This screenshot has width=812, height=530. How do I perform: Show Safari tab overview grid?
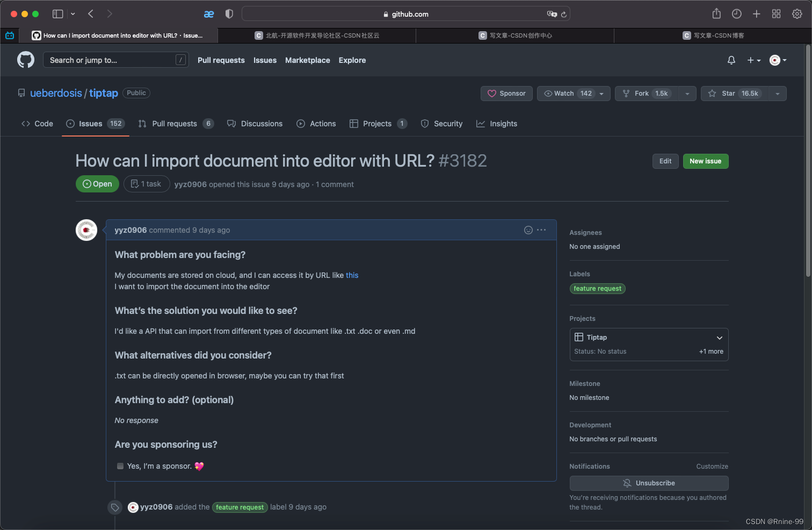pos(776,14)
